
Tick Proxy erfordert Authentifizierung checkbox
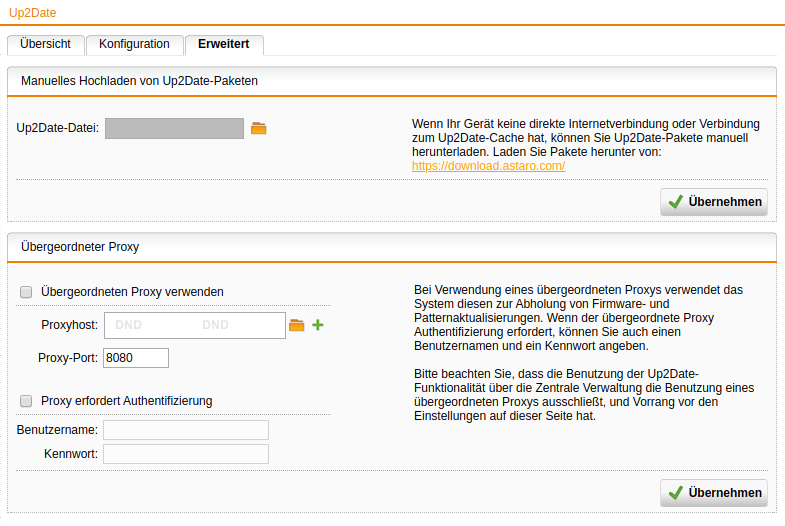pos(26,401)
